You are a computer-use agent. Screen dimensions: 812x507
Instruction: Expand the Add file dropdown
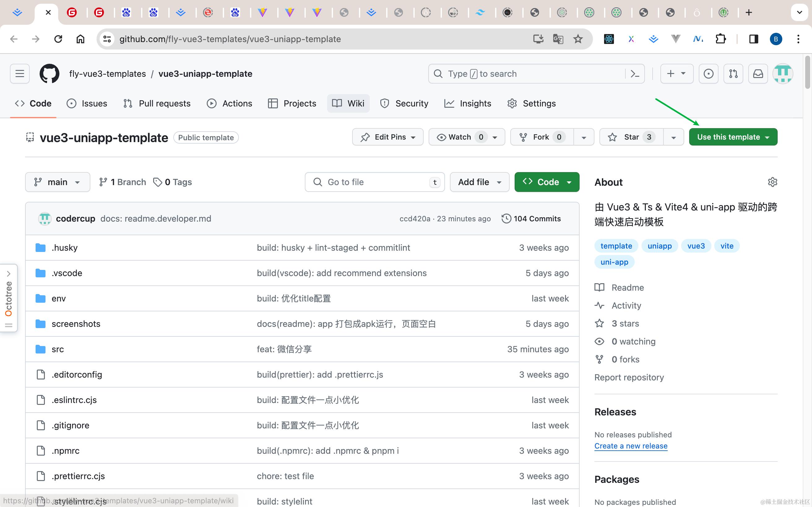click(x=479, y=182)
